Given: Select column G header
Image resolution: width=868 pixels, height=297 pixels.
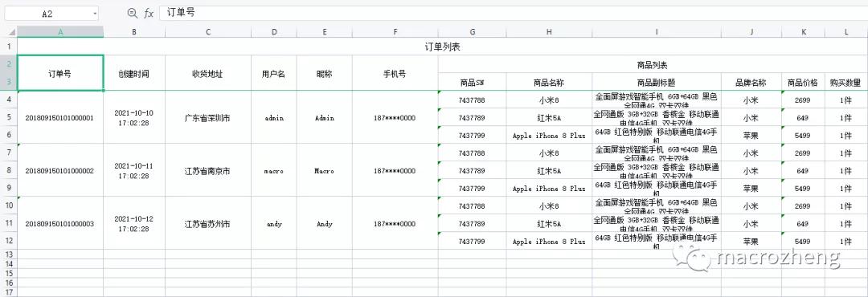Looking at the screenshot, I should click(472, 31).
